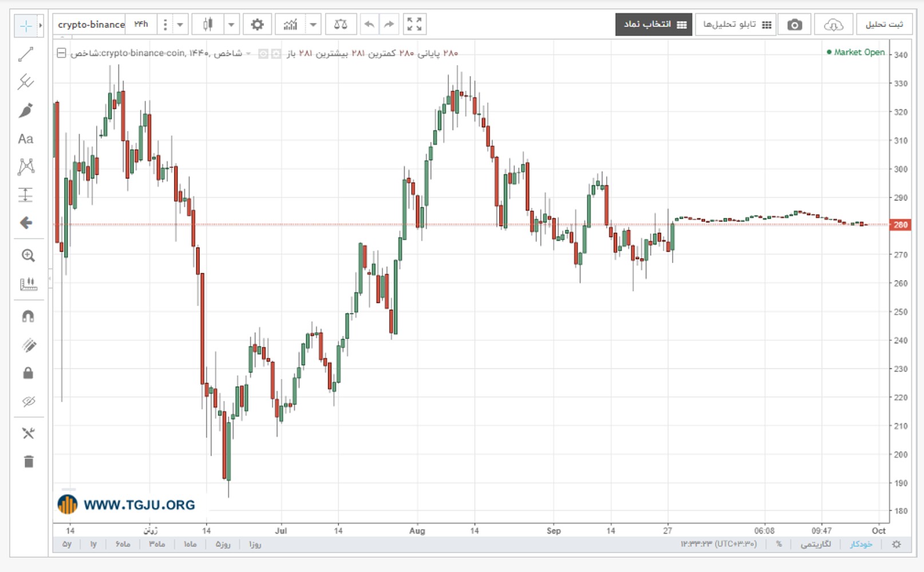Expand the indicators dropdown arrow
This screenshot has height=572, width=924.
(x=314, y=25)
